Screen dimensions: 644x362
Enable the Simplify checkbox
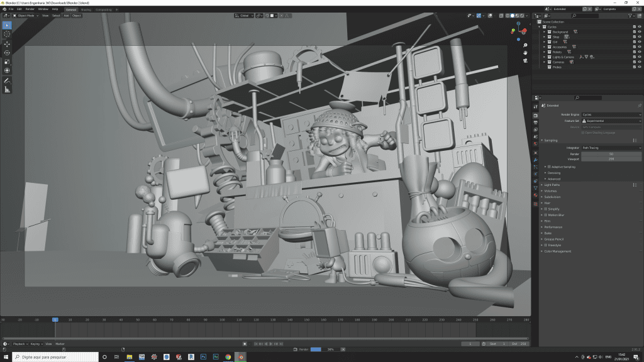pos(546,209)
